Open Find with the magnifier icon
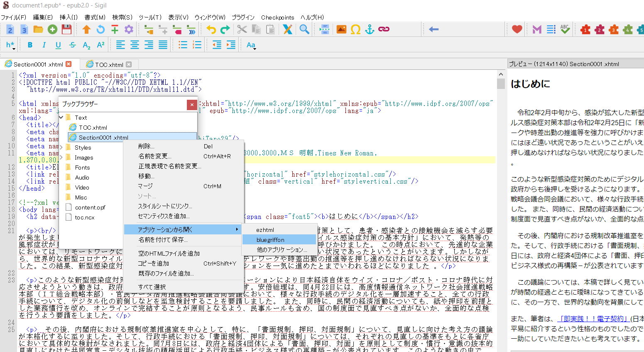The width and height of the screenshot is (644, 352). [304, 29]
